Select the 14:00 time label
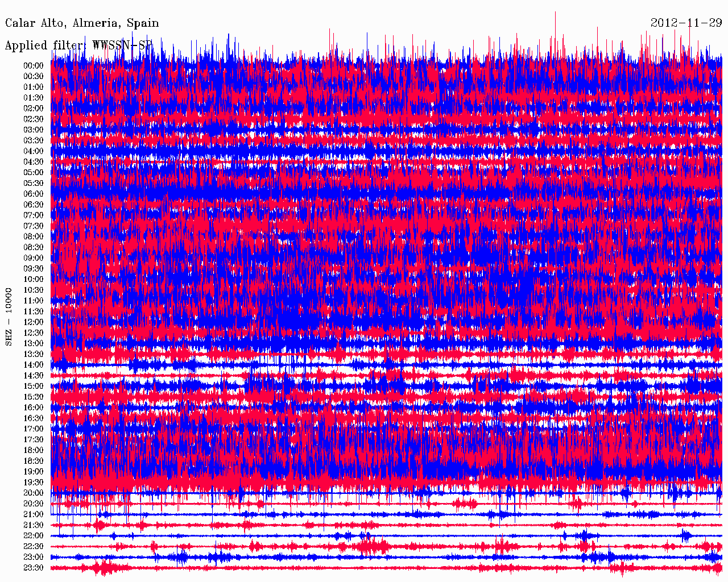 (34, 365)
